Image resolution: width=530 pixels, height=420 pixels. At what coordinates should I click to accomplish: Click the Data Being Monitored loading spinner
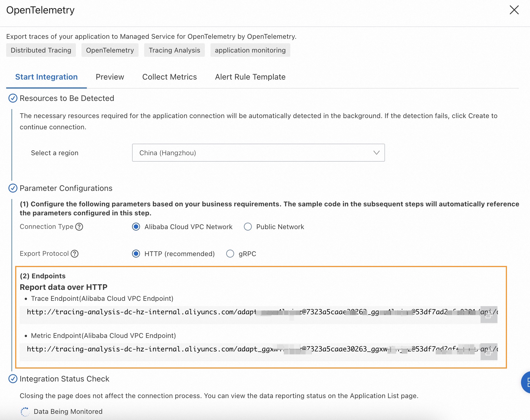point(25,411)
